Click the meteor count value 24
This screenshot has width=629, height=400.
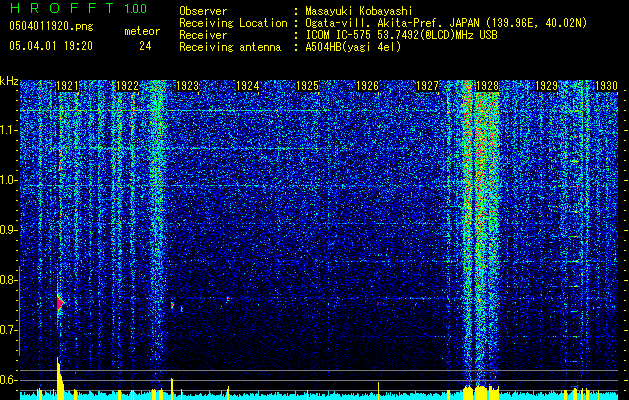point(145,46)
